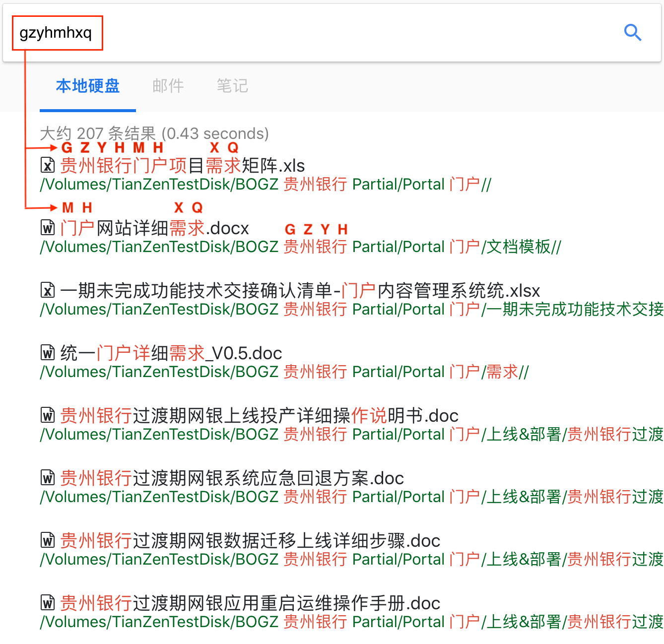664x644 pixels.
Task: Open 统一门户详细需求_V0.5.doc file link
Action: coord(171,353)
